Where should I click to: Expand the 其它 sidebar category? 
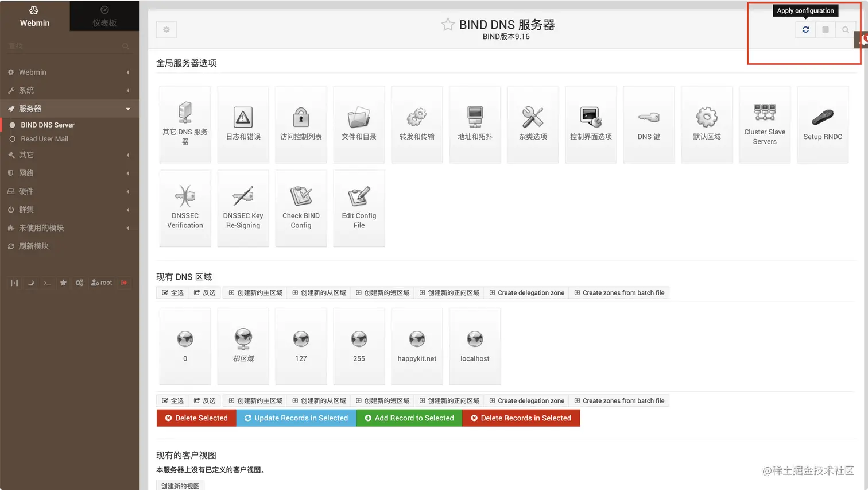[x=69, y=155]
